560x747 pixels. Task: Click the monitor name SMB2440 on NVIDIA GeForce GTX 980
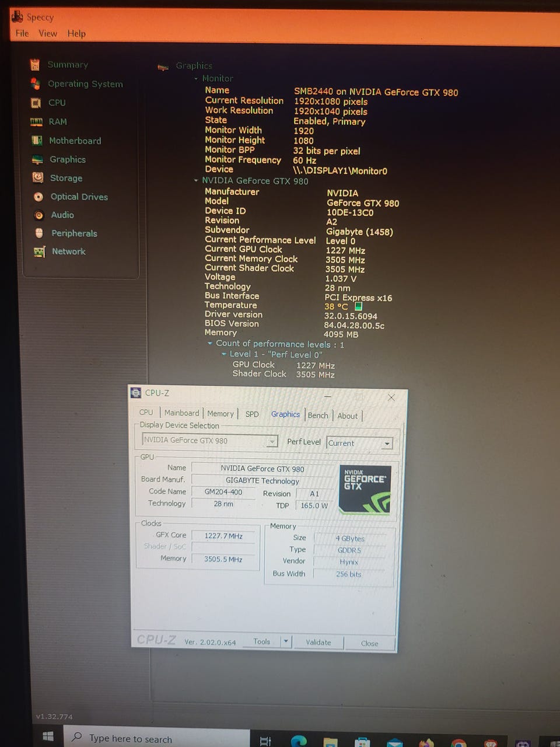coord(376,92)
